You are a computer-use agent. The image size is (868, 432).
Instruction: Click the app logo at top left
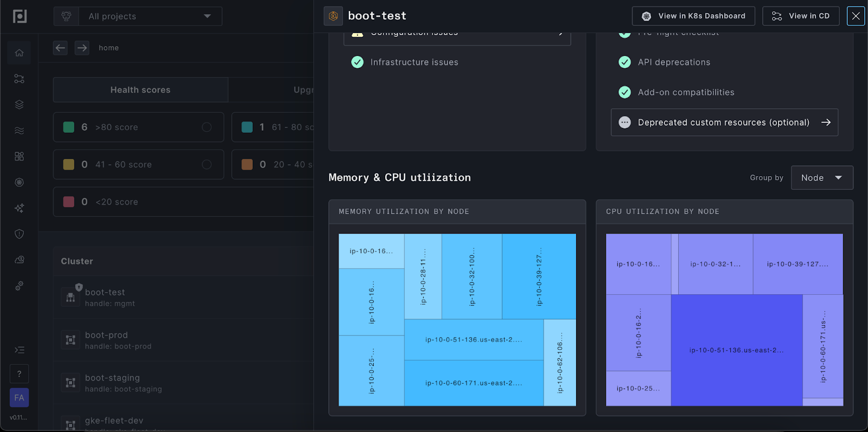20,16
